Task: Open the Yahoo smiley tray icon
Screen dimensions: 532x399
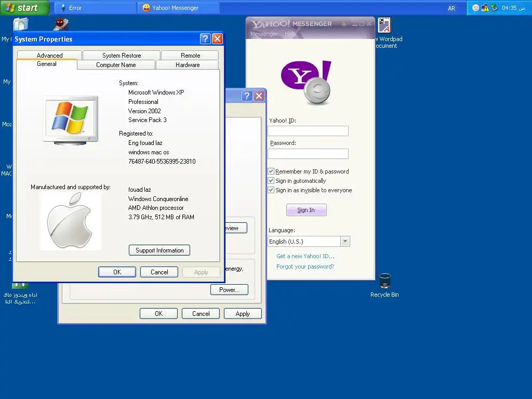Action: 476,8
